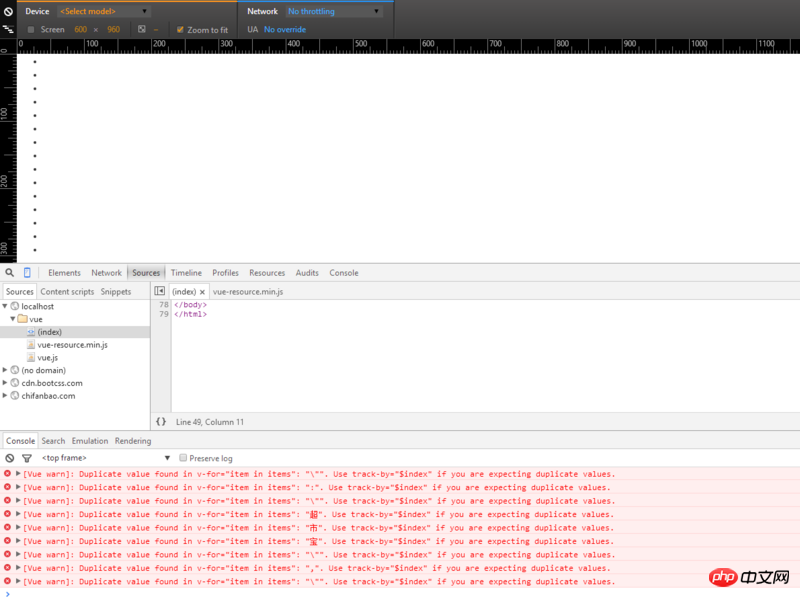Swap screen dimensions between 600 and 960
The width and height of the screenshot is (800, 597).
(96, 30)
